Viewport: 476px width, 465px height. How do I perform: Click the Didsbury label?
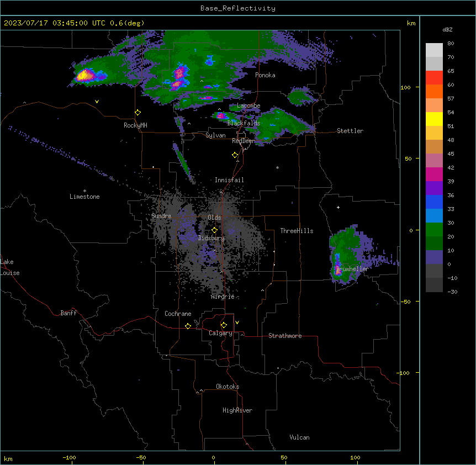click(211, 238)
